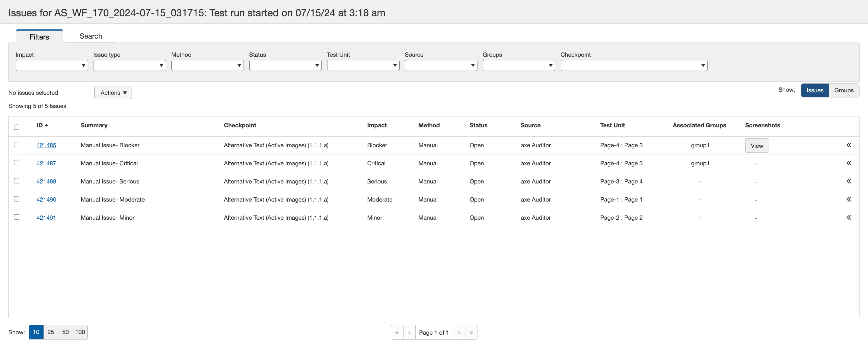Expand the Actions dropdown menu

(113, 93)
